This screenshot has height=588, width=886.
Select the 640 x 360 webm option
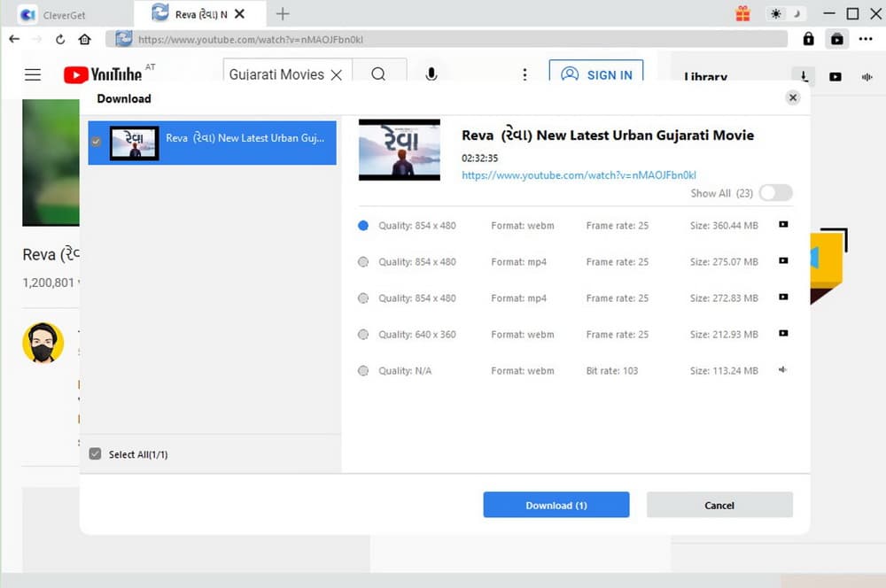tap(363, 335)
